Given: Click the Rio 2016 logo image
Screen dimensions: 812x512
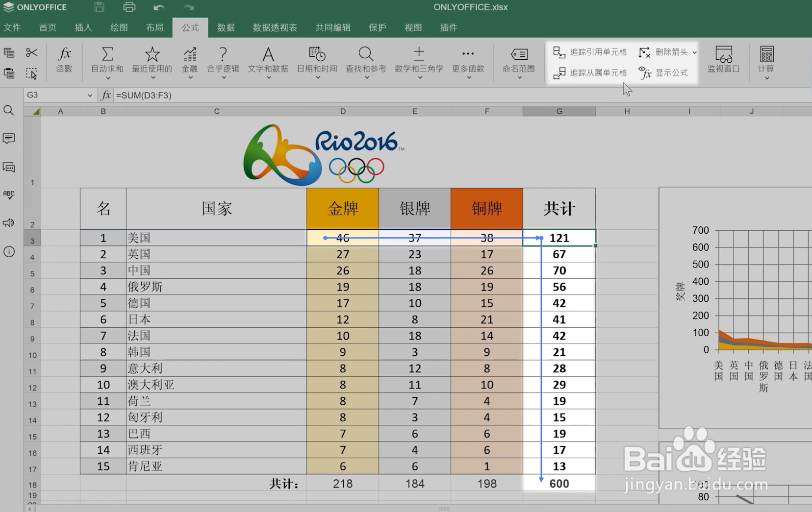Looking at the screenshot, I should pyautogui.click(x=324, y=154).
